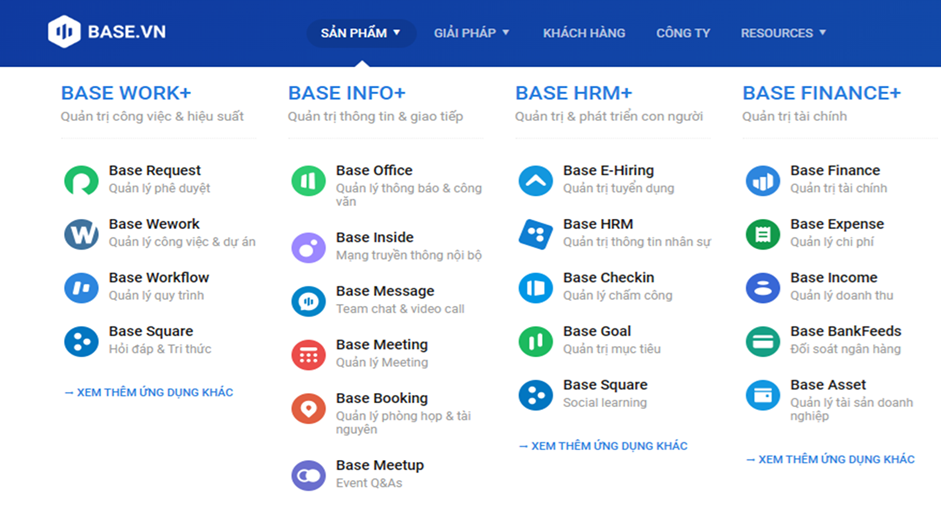Click the Base Finance chart icon
This screenshot has height=522, width=941.
coord(763,181)
